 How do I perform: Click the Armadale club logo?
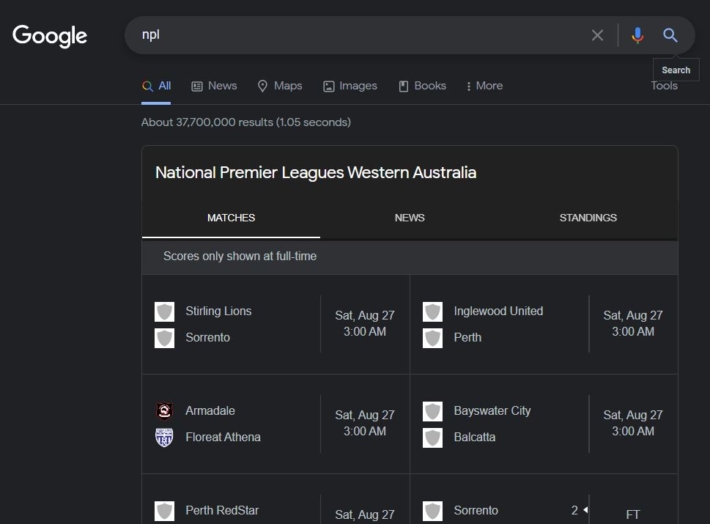[164, 411]
